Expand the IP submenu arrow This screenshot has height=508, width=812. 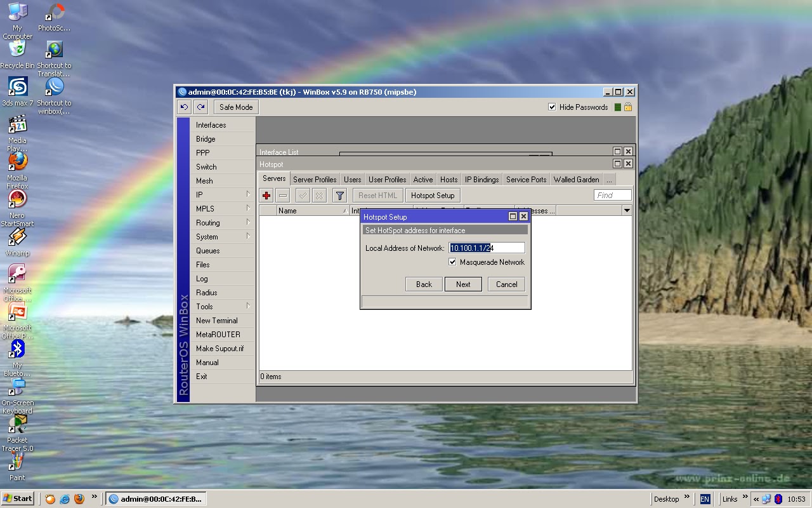tap(248, 194)
